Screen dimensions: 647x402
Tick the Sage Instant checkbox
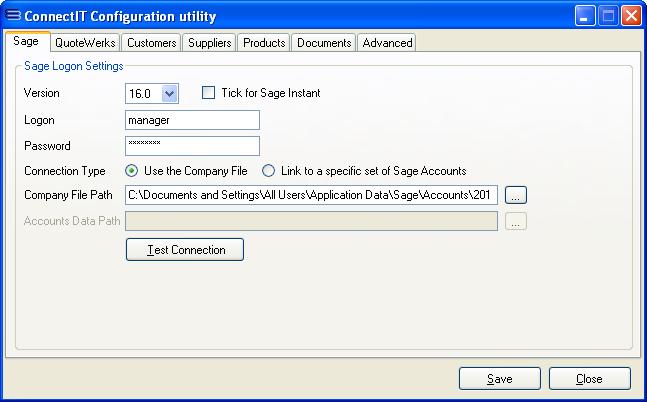point(208,93)
